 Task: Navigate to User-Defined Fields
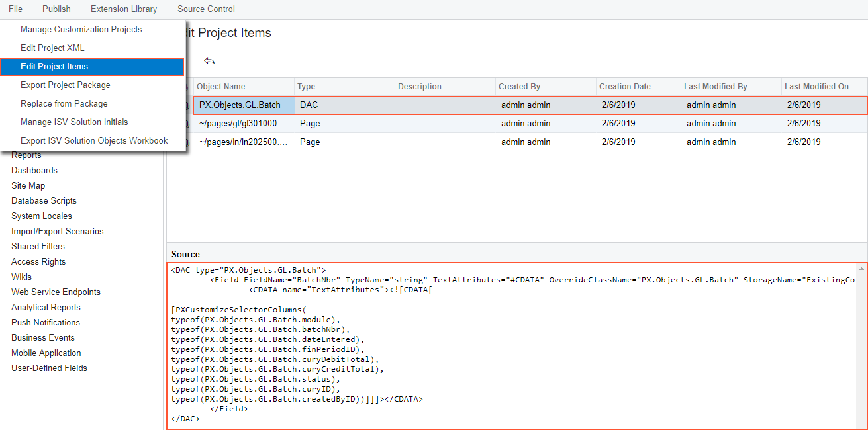pos(49,368)
